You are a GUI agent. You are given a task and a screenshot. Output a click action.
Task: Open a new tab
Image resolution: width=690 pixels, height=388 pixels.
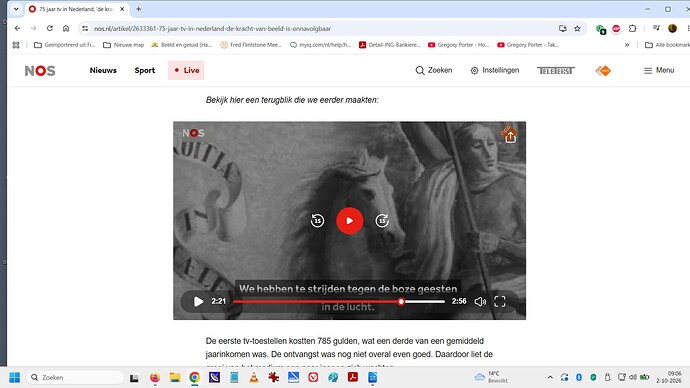(x=139, y=9)
